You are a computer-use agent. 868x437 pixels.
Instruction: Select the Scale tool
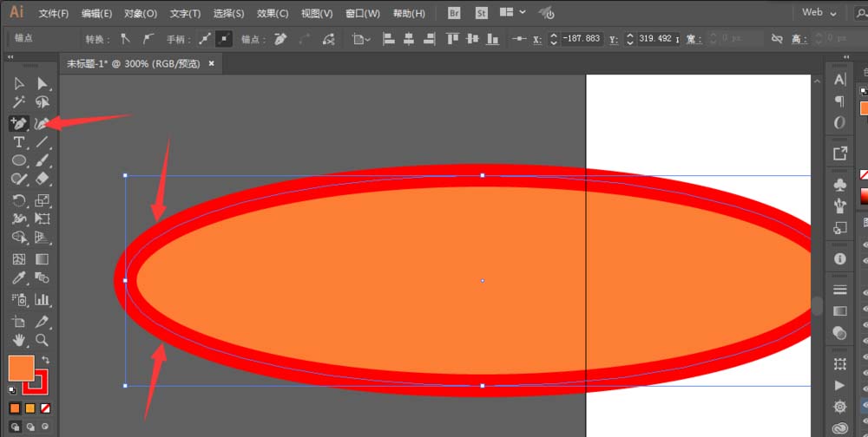[x=42, y=200]
